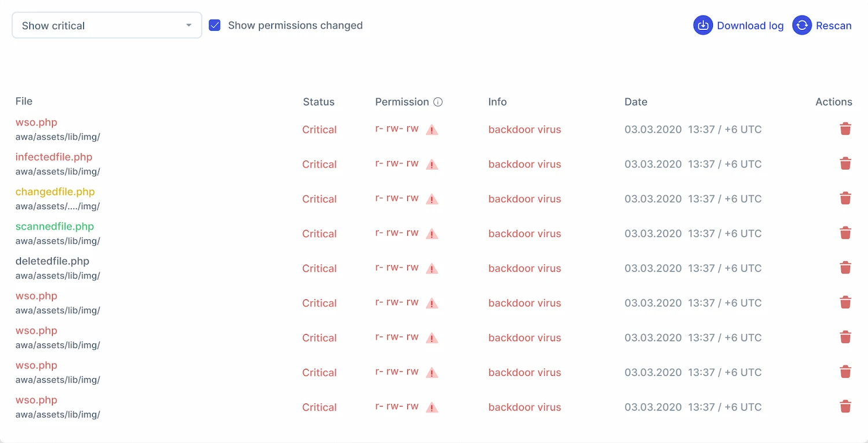This screenshot has width=868, height=443.
Task: Remove scannedfile.php using its trash icon
Action: point(845,233)
